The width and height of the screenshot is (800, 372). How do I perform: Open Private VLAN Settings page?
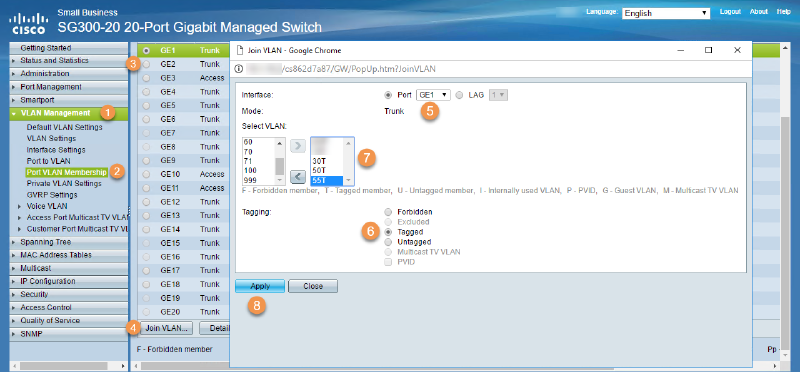point(64,183)
